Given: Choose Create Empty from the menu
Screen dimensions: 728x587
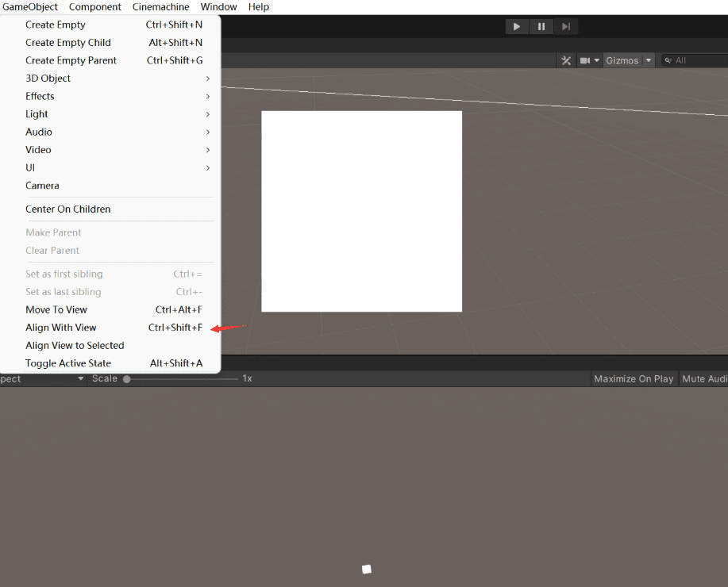Looking at the screenshot, I should 56,25.
